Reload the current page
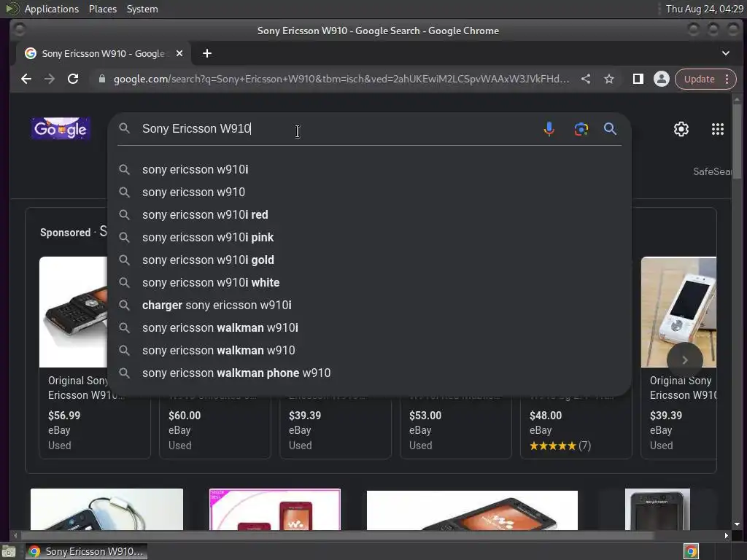The height and width of the screenshot is (560, 747). point(73,79)
